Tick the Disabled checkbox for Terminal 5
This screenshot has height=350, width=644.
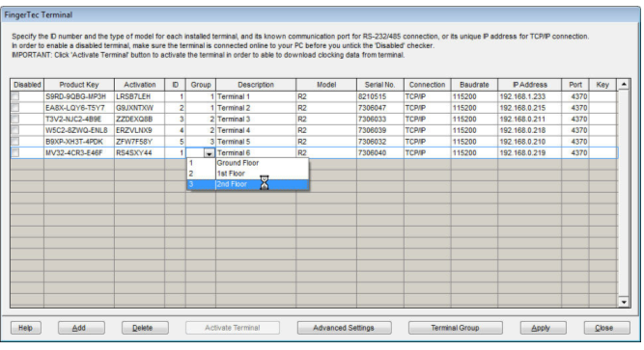point(15,142)
